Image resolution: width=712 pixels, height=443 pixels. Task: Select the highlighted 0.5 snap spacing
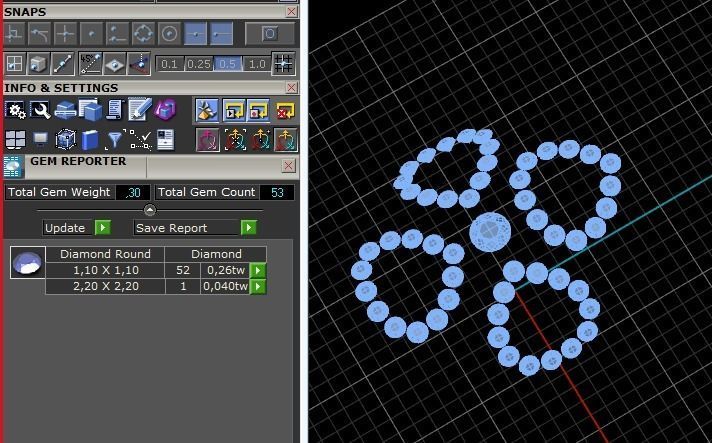pos(228,64)
